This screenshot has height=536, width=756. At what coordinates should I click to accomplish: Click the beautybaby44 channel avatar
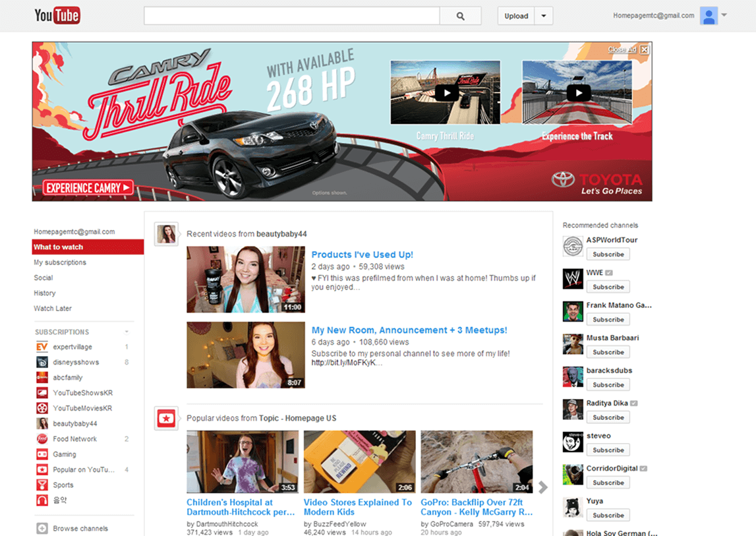[x=166, y=233]
